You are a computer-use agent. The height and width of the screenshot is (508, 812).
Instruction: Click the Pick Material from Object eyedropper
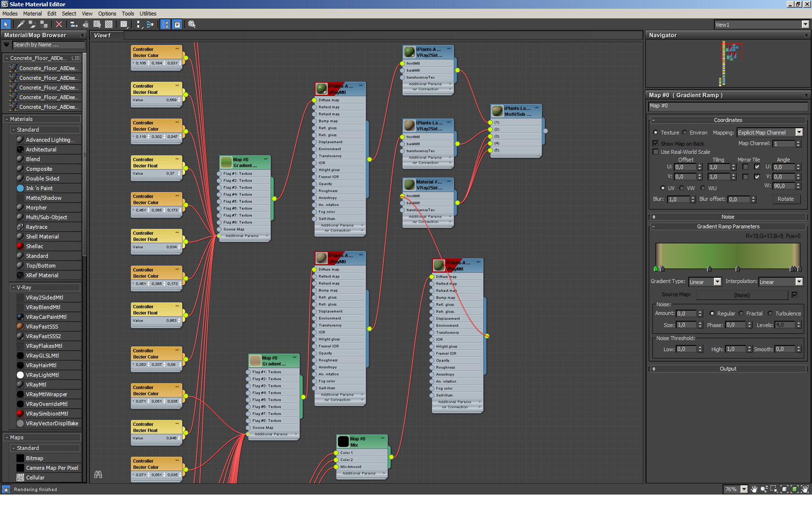21,24
